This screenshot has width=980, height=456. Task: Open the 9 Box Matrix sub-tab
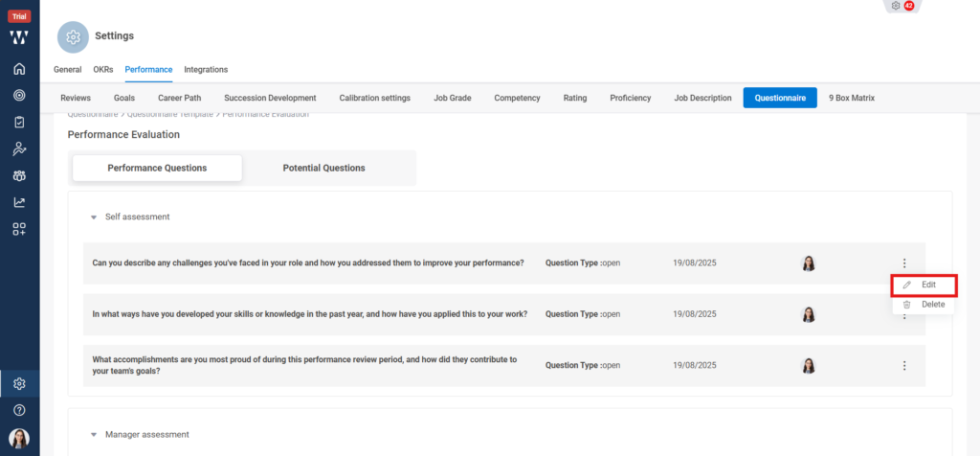851,98
